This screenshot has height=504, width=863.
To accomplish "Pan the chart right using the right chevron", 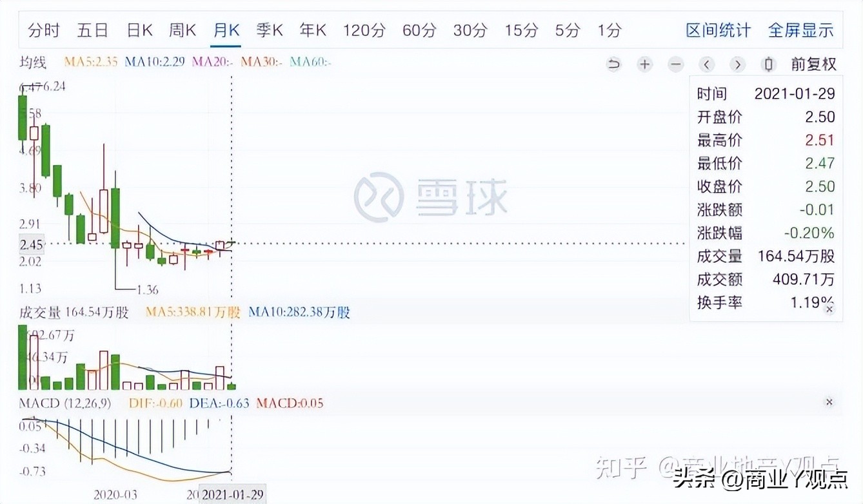I will pyautogui.click(x=738, y=64).
